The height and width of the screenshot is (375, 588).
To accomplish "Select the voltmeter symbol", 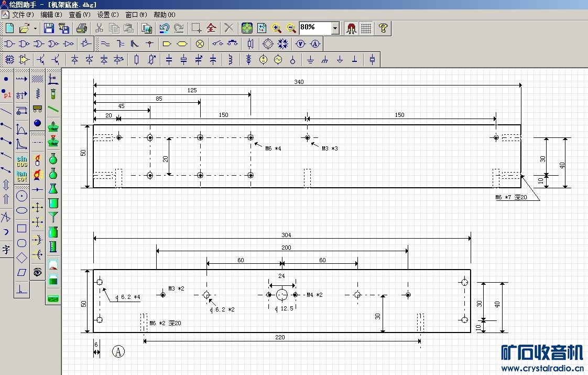I will [301, 44].
